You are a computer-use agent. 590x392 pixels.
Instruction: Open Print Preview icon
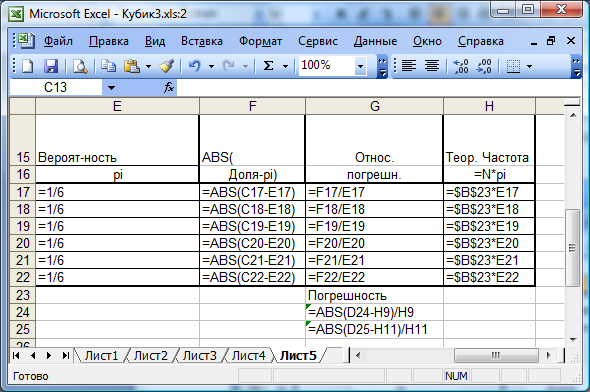point(80,66)
